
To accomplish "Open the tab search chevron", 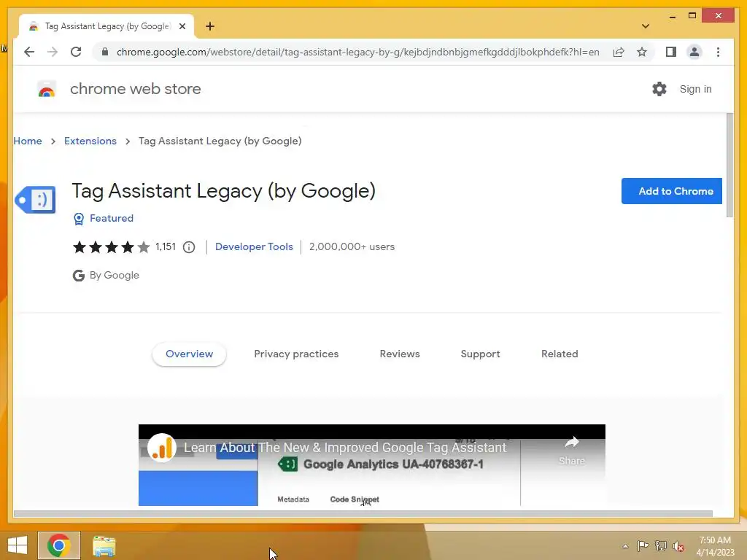I will click(646, 26).
